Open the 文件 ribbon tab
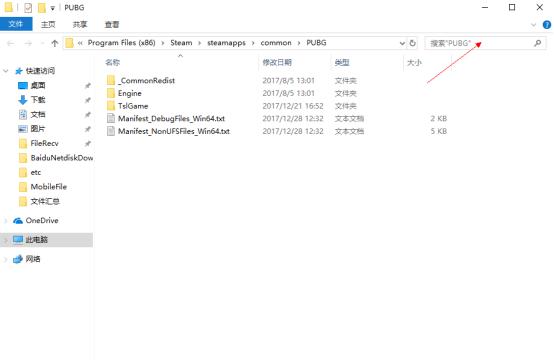 point(16,24)
